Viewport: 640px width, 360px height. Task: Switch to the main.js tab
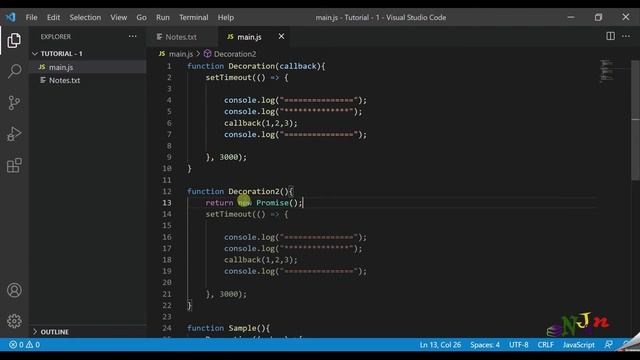(x=249, y=37)
